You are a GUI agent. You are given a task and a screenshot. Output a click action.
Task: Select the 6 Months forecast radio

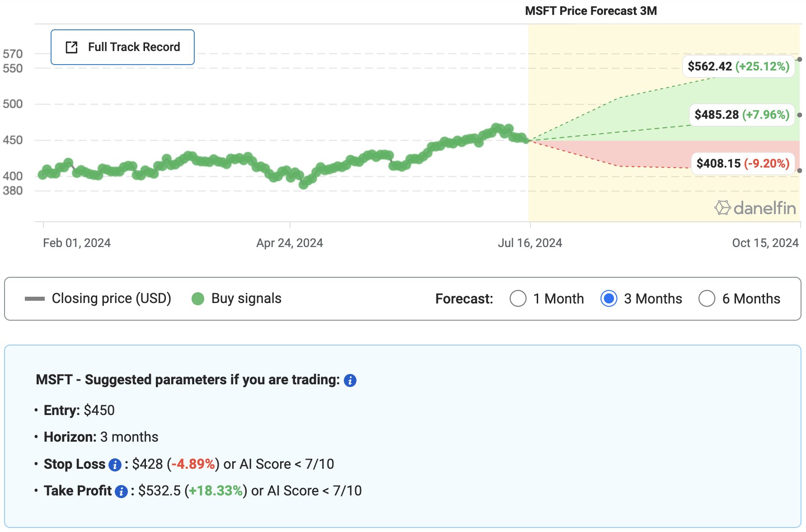coord(707,299)
